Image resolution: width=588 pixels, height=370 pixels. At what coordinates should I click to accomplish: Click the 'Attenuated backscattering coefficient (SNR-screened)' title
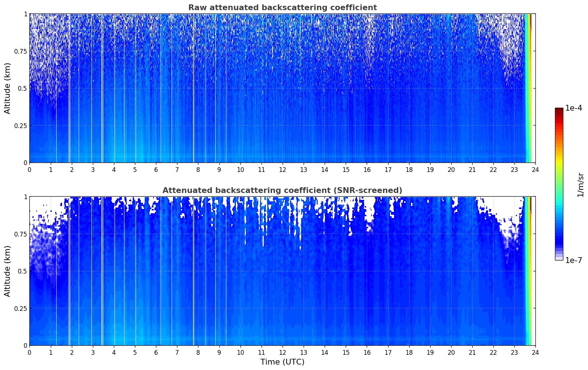[282, 190]
